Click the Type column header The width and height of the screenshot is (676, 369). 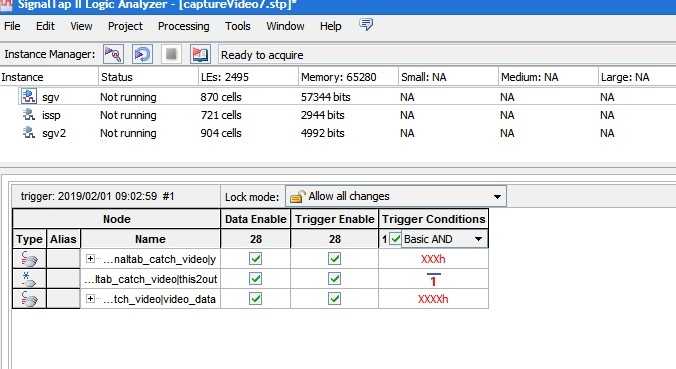29,239
